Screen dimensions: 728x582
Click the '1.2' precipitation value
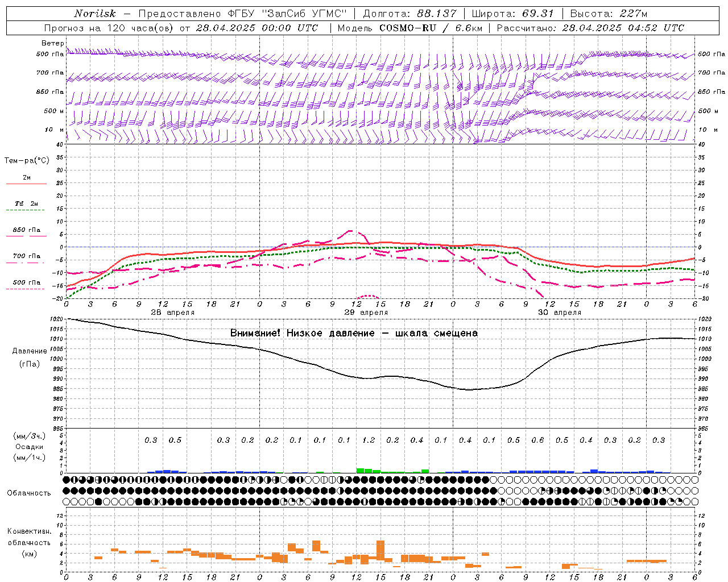369,440
